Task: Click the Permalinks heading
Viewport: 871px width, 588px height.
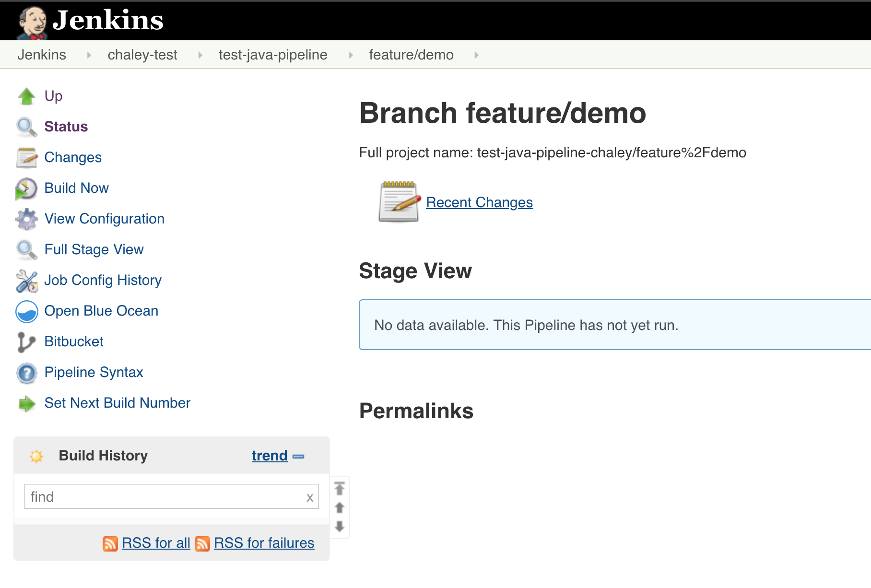Action: coord(416,411)
